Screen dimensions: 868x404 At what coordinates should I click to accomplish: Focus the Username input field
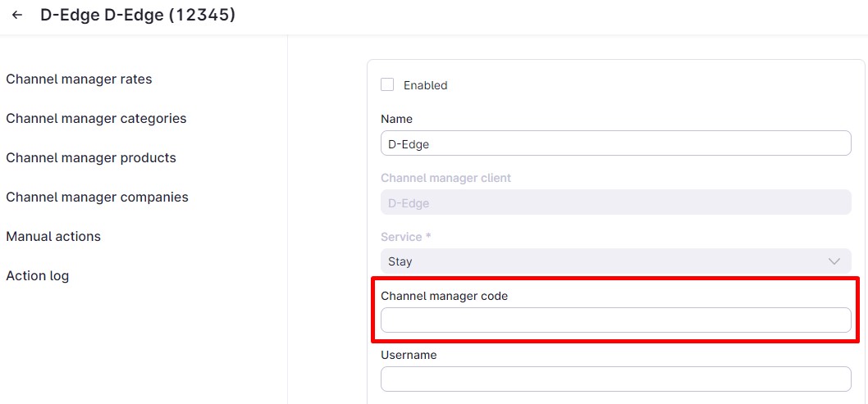click(615, 379)
